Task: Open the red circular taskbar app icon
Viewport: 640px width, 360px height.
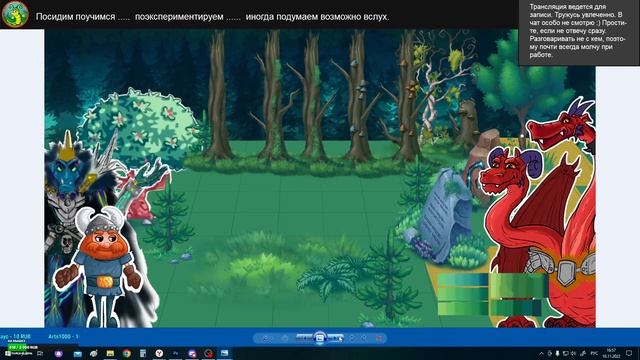Action: coord(209,353)
